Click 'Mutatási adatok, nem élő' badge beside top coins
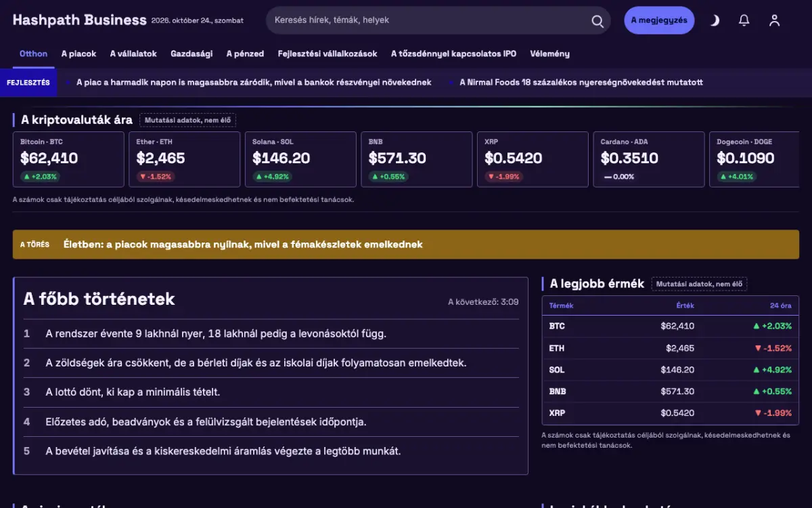812x508 pixels. (x=699, y=284)
